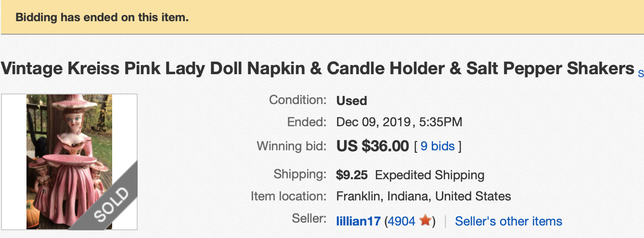644x238 pixels.
Task: Click the Used condition value
Action: tap(352, 101)
